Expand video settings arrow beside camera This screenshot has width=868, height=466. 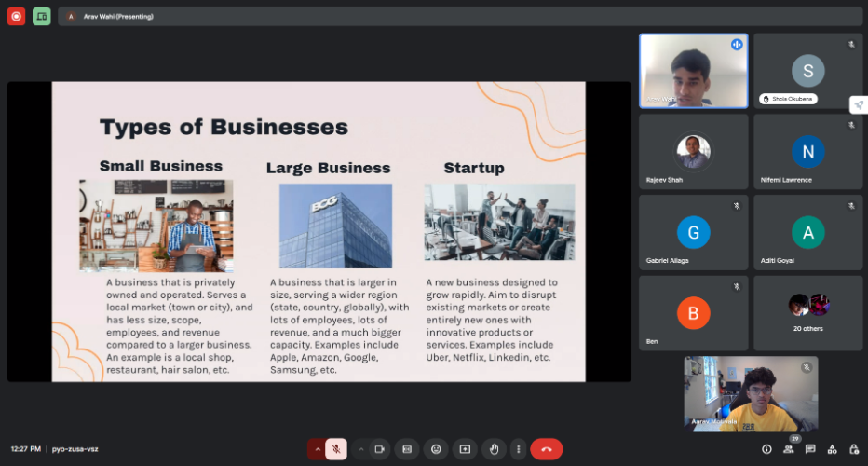pos(360,449)
